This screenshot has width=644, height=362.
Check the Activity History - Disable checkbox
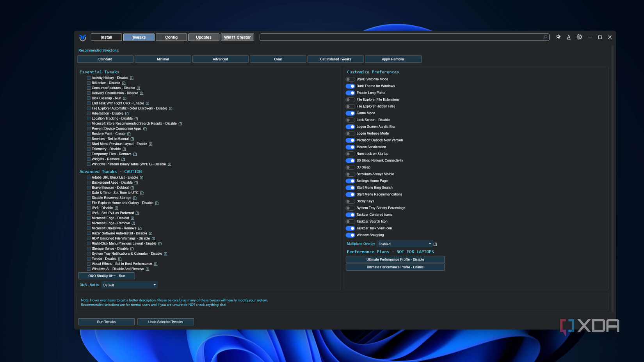[89, 78]
